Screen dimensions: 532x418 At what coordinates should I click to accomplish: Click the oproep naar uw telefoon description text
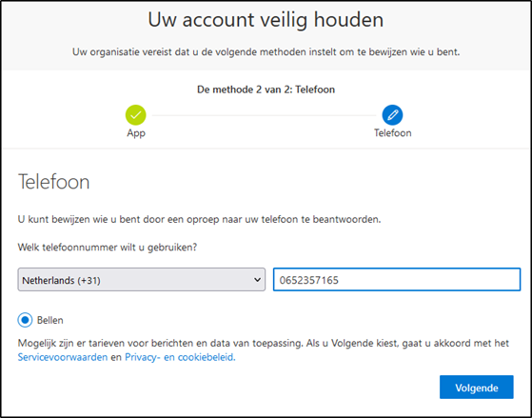(x=199, y=219)
